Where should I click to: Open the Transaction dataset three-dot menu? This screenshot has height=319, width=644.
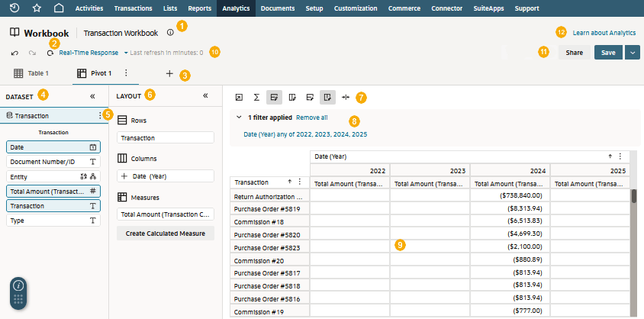click(99, 116)
